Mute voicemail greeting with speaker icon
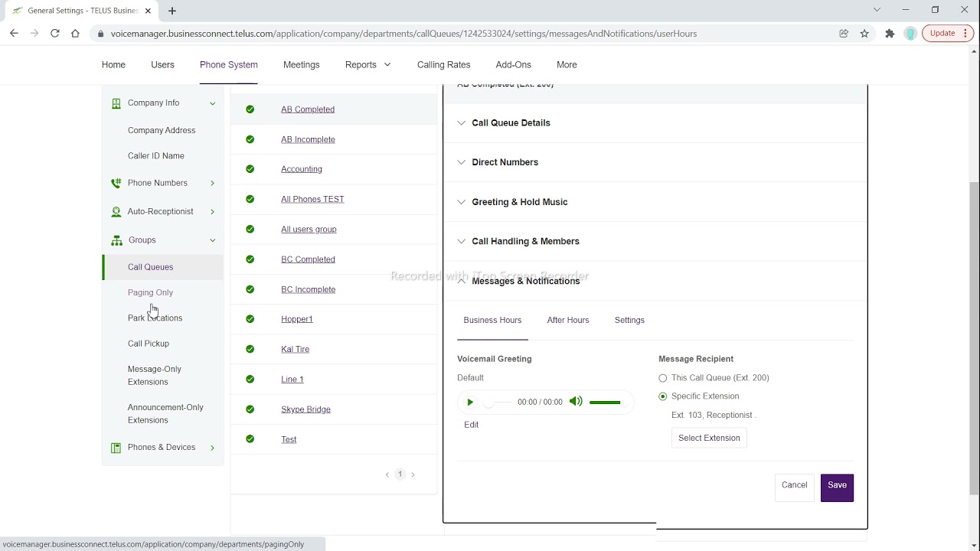This screenshot has height=551, width=980. click(576, 402)
